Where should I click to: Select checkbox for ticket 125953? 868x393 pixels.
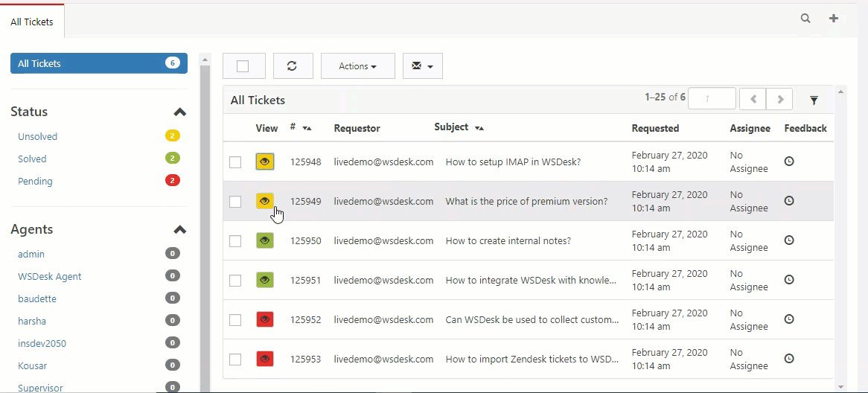pyautogui.click(x=235, y=360)
